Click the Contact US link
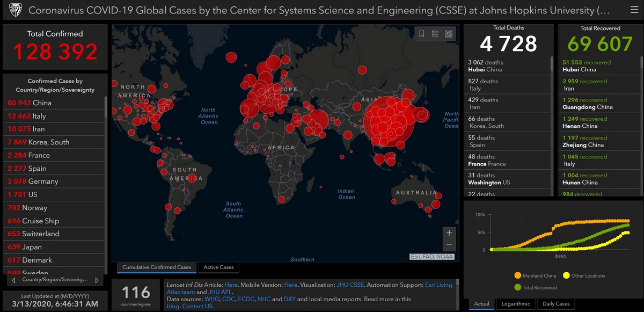 (x=197, y=306)
